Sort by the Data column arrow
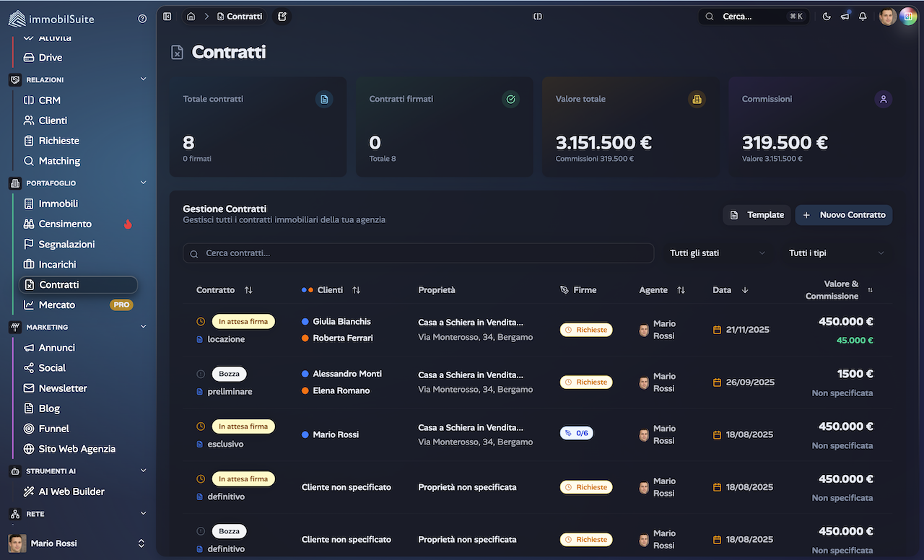The height and width of the screenshot is (560, 924). tap(745, 290)
